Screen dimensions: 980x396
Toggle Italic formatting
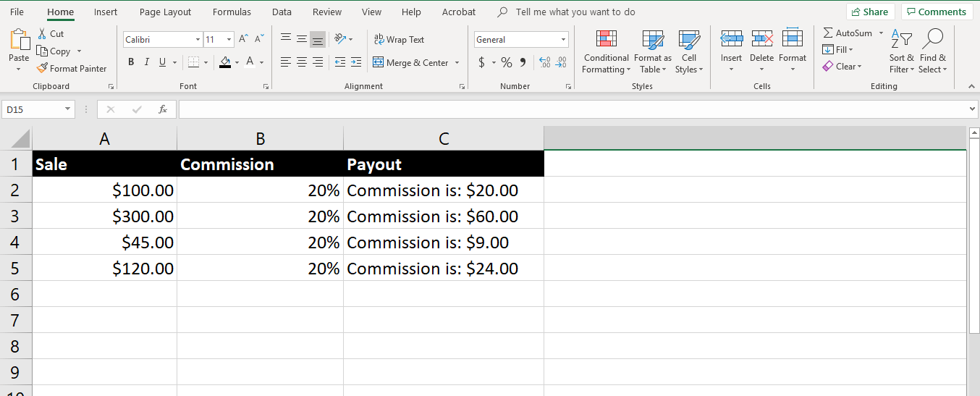tap(147, 63)
